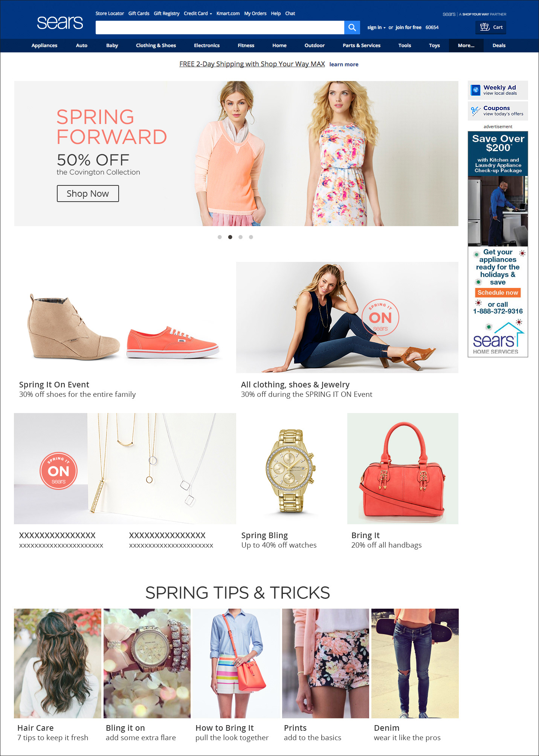
Task: Click into the search input field
Action: 220,28
